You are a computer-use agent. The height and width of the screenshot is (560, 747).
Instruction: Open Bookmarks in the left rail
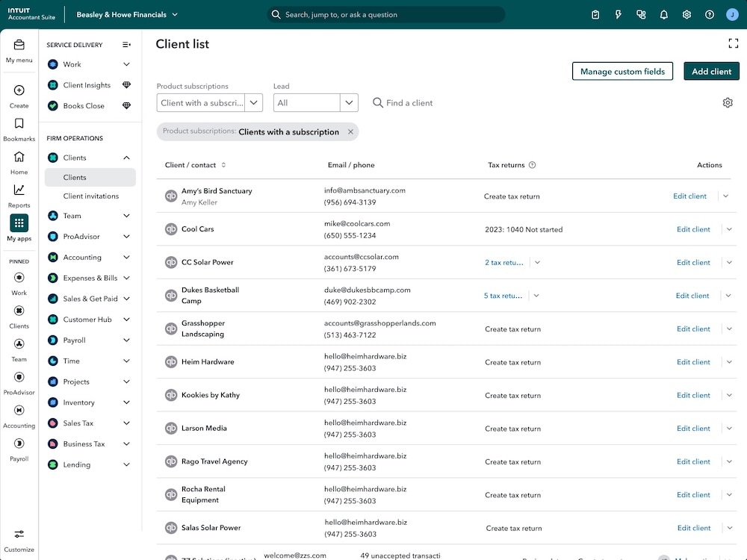tap(18, 124)
